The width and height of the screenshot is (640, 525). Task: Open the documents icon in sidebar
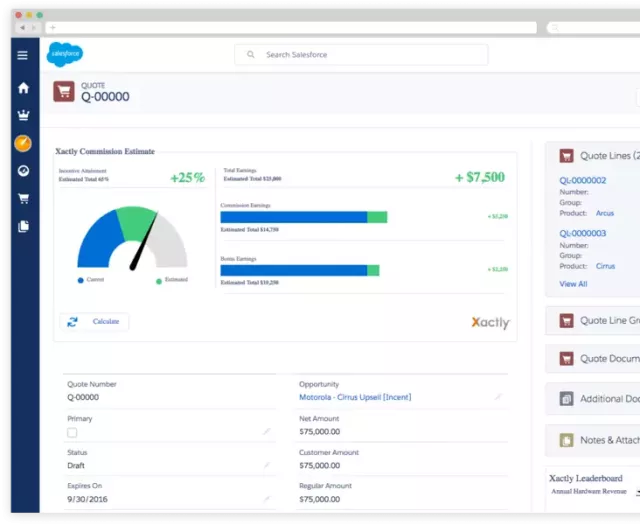tap(22, 227)
